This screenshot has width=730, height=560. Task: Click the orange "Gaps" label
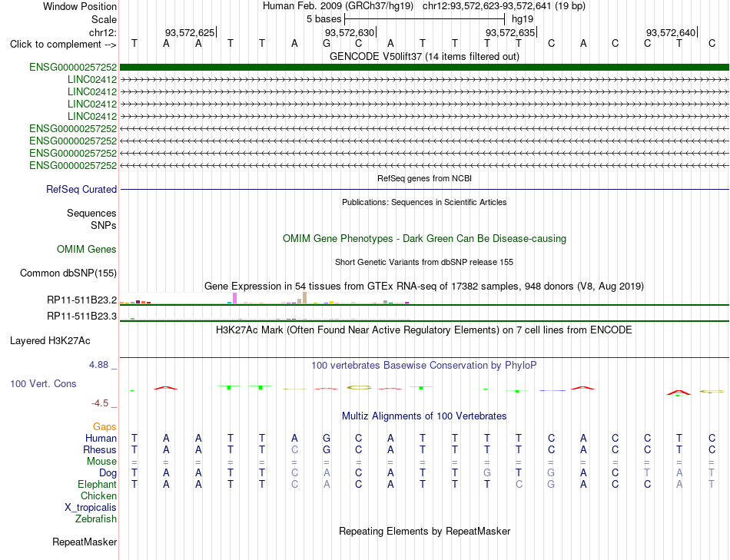pos(105,427)
